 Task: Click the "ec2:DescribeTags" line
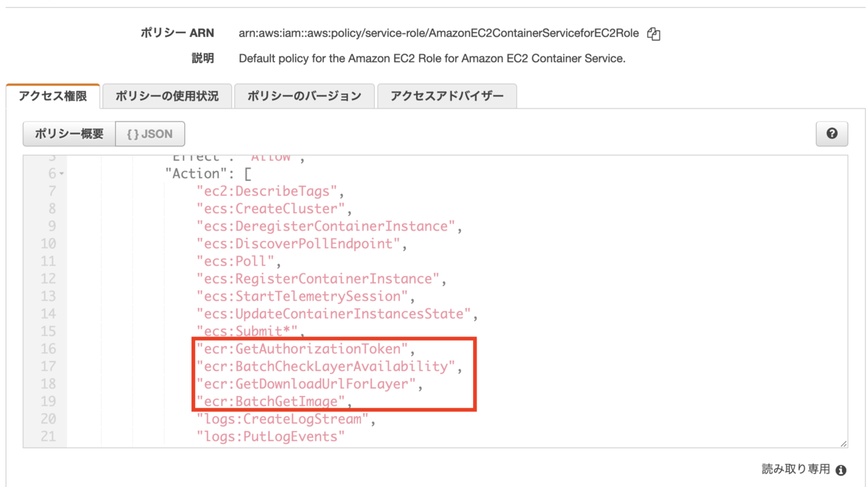click(270, 191)
